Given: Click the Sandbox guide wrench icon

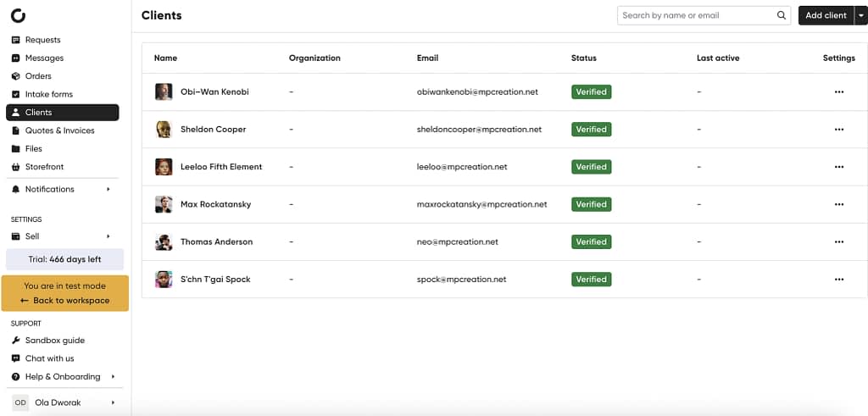Looking at the screenshot, I should 15,341.
